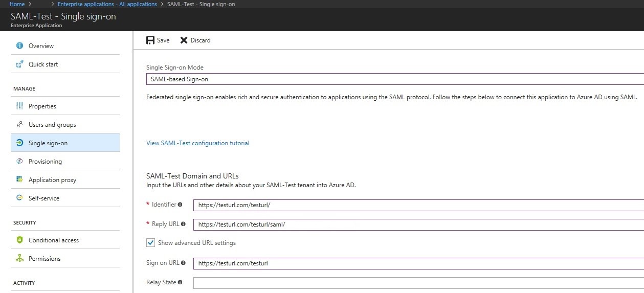The height and width of the screenshot is (293, 644).
Task: Click the Users and groups icon
Action: click(19, 124)
